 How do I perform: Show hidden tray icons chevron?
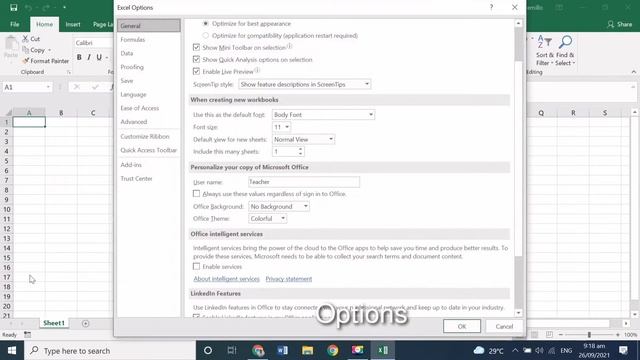point(515,350)
